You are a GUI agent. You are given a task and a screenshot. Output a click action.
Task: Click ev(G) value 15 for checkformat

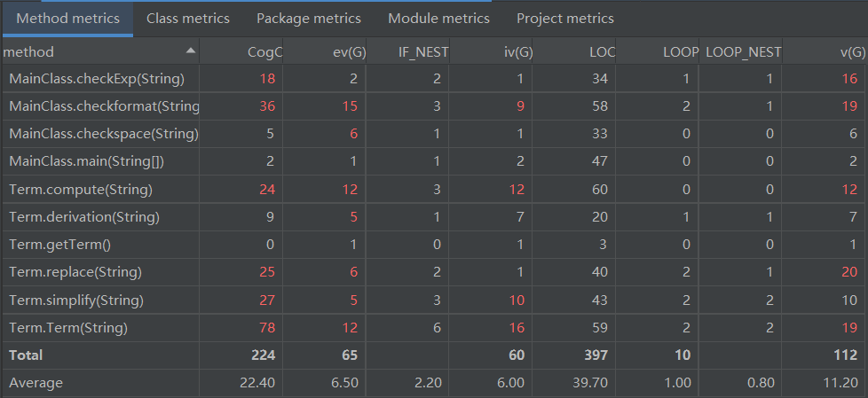pos(351,106)
